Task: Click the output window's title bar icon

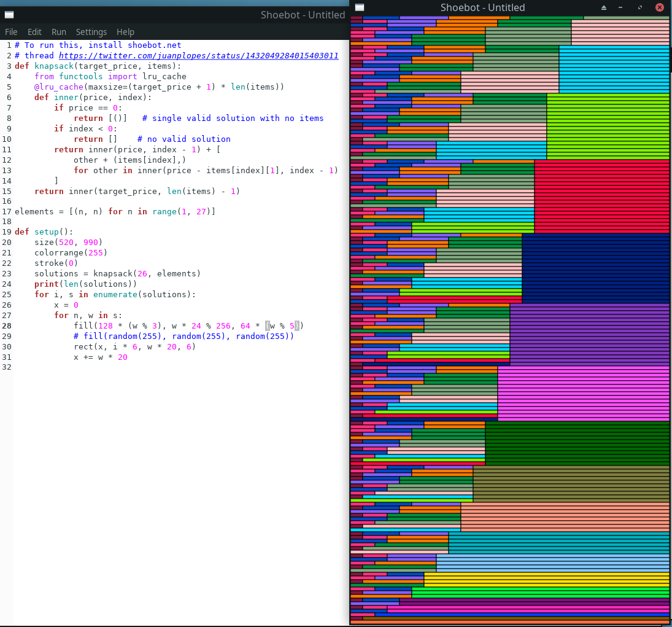Action: tap(360, 7)
